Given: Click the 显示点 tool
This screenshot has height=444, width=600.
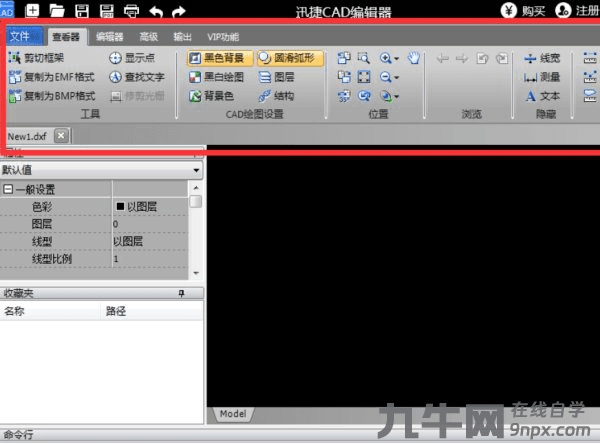Looking at the screenshot, I should pyautogui.click(x=132, y=58).
